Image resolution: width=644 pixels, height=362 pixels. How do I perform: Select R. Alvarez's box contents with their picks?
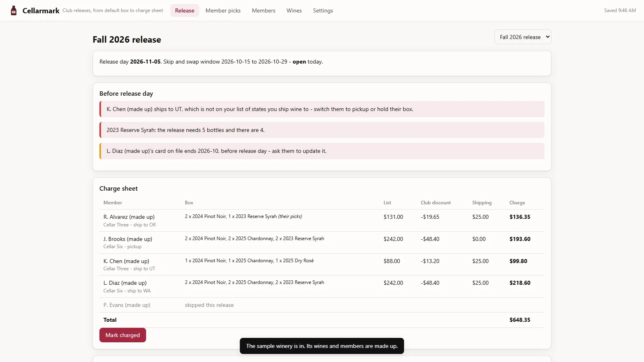244,216
